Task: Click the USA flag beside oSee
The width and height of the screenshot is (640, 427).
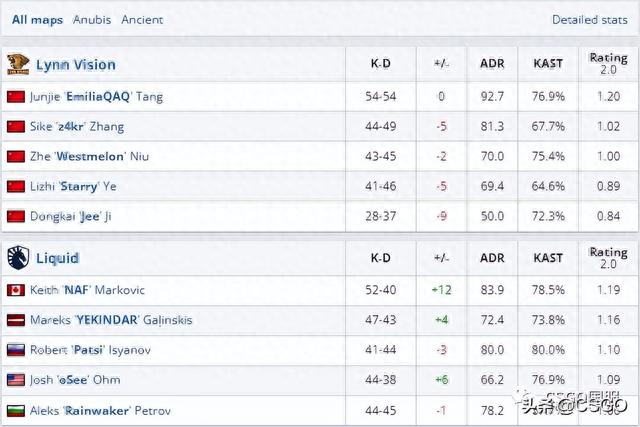Action: point(15,380)
